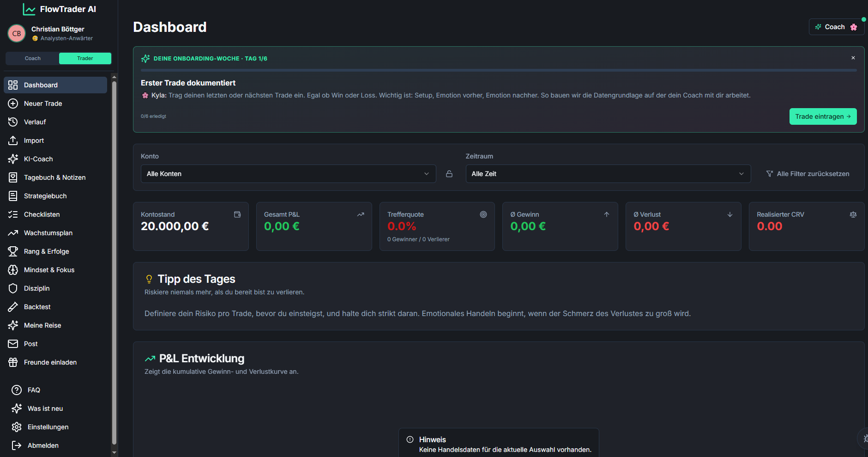Expand the Alle Zeit period dropdown

pos(608,174)
